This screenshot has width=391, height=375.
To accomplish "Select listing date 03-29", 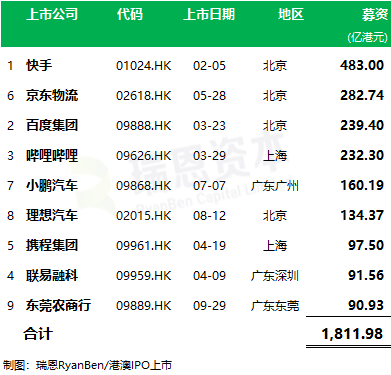I will point(209,156).
